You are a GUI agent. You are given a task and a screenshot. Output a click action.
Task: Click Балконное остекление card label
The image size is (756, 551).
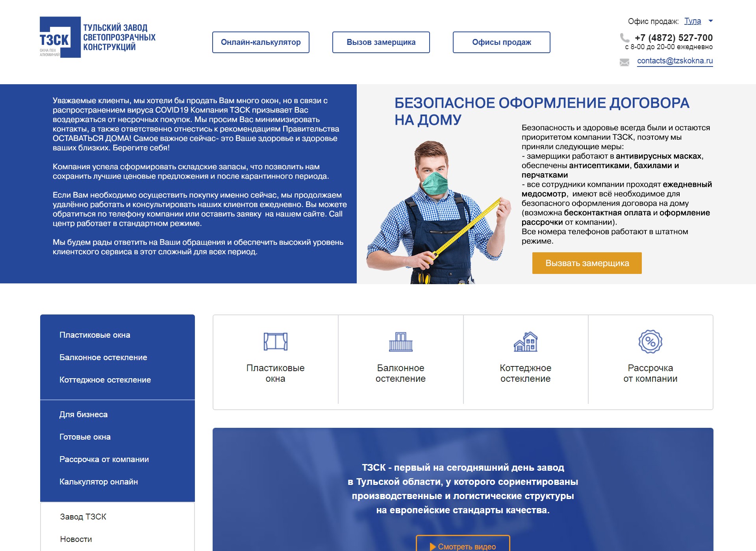(x=400, y=373)
